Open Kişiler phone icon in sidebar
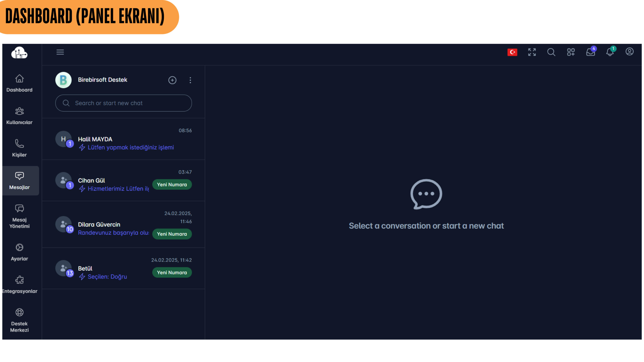 (19, 148)
